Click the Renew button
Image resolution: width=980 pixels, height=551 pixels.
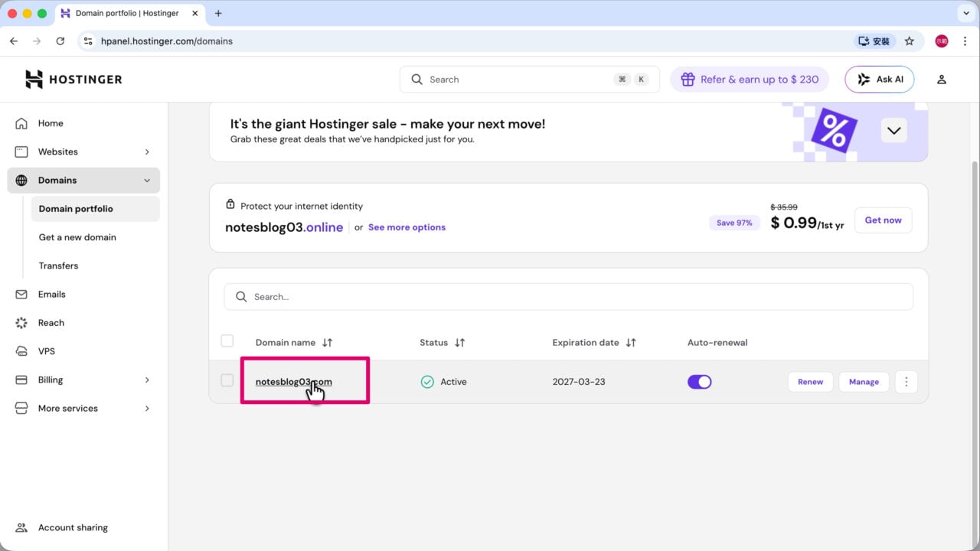tap(811, 382)
